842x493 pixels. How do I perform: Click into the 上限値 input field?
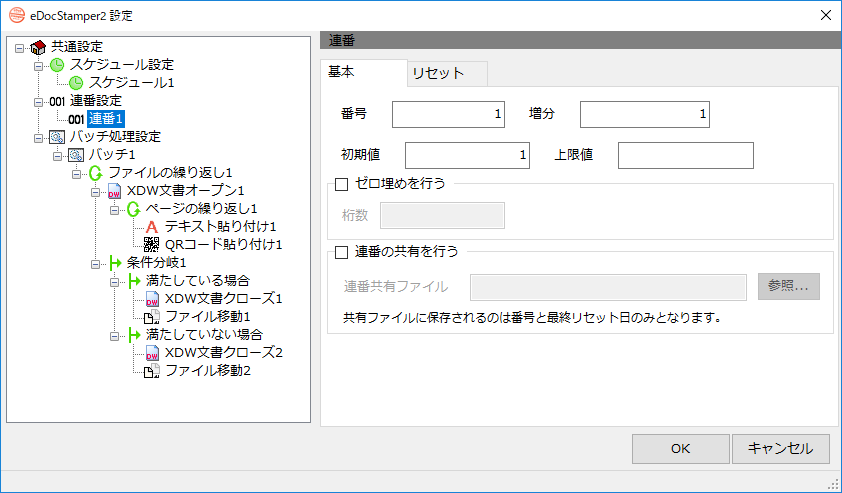[x=686, y=155]
